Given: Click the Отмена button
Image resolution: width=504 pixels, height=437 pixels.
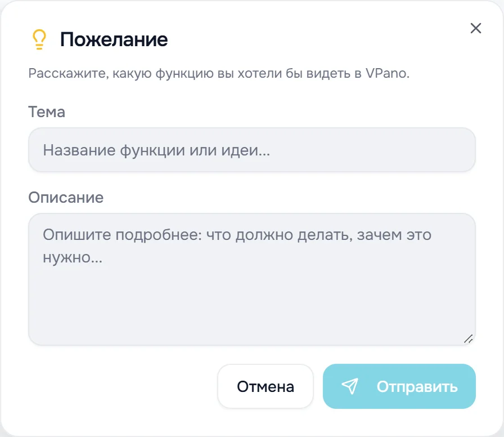Looking at the screenshot, I should tap(265, 386).
